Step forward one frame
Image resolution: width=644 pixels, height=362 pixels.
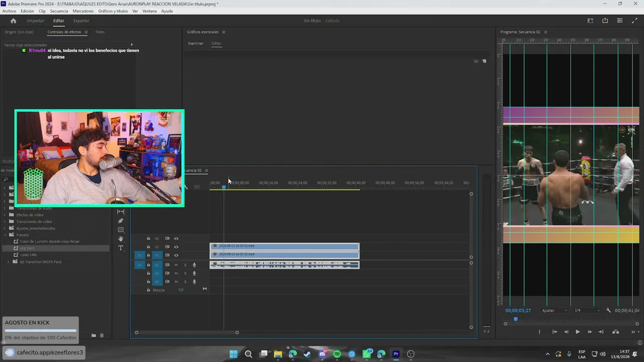[590, 332]
